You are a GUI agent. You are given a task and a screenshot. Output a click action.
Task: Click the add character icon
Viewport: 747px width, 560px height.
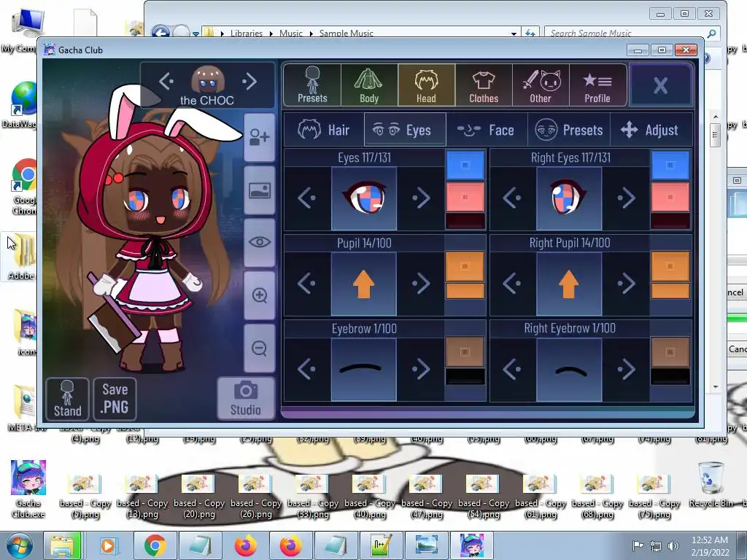point(259,138)
